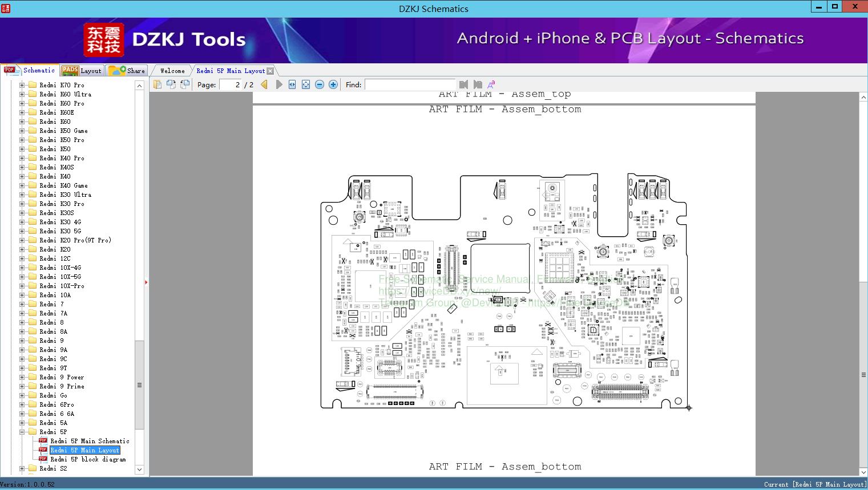Click the fit page icon
The height and width of the screenshot is (490, 868).
pos(306,84)
